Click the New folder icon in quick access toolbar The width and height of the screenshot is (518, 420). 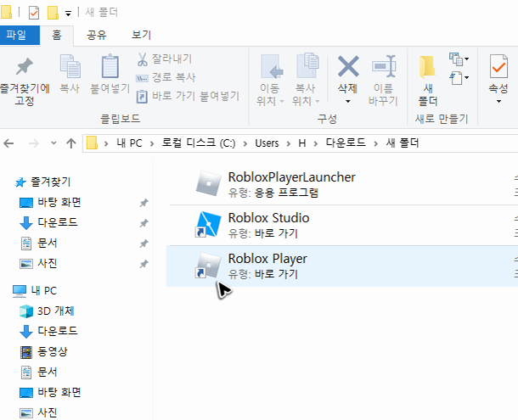53,13
